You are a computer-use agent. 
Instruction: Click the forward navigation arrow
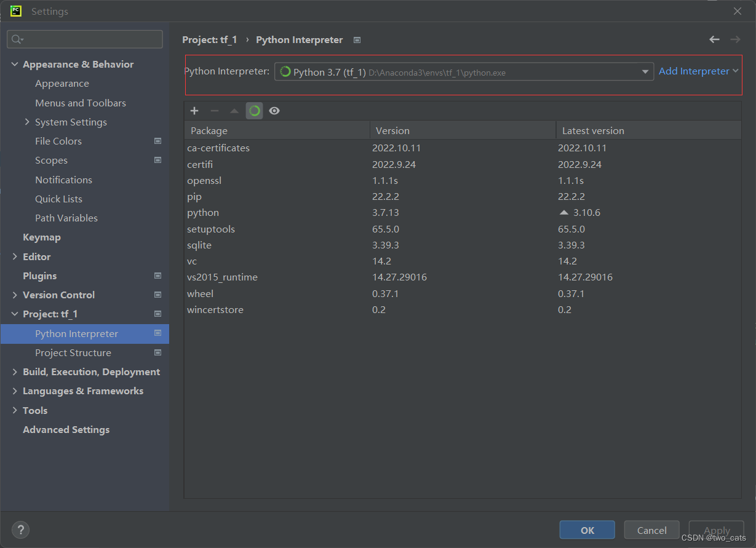735,39
